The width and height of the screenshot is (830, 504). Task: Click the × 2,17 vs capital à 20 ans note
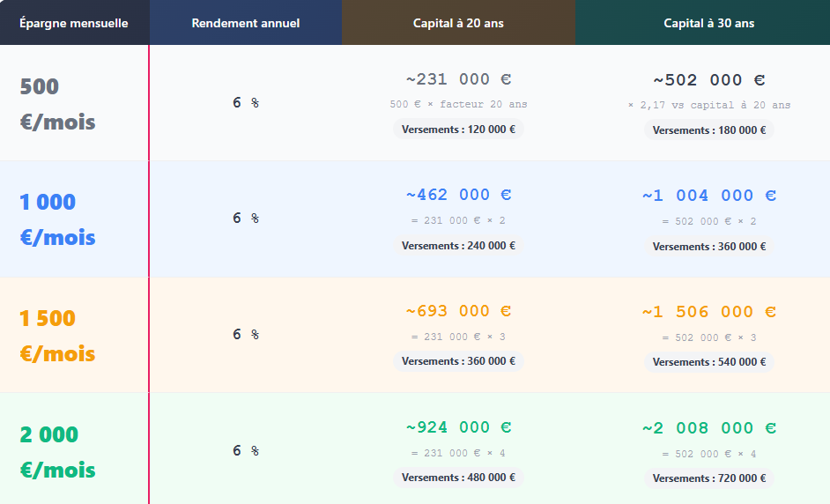[x=708, y=105]
